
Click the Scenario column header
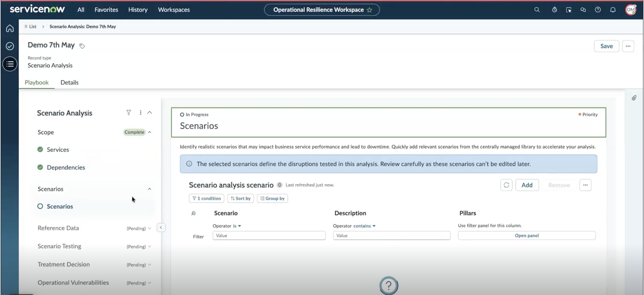(x=226, y=213)
